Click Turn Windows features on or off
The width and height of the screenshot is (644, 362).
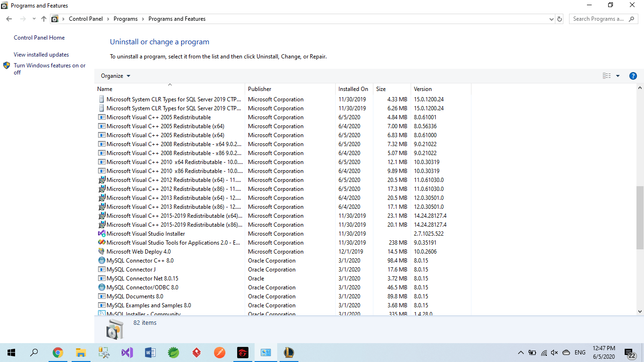point(50,69)
